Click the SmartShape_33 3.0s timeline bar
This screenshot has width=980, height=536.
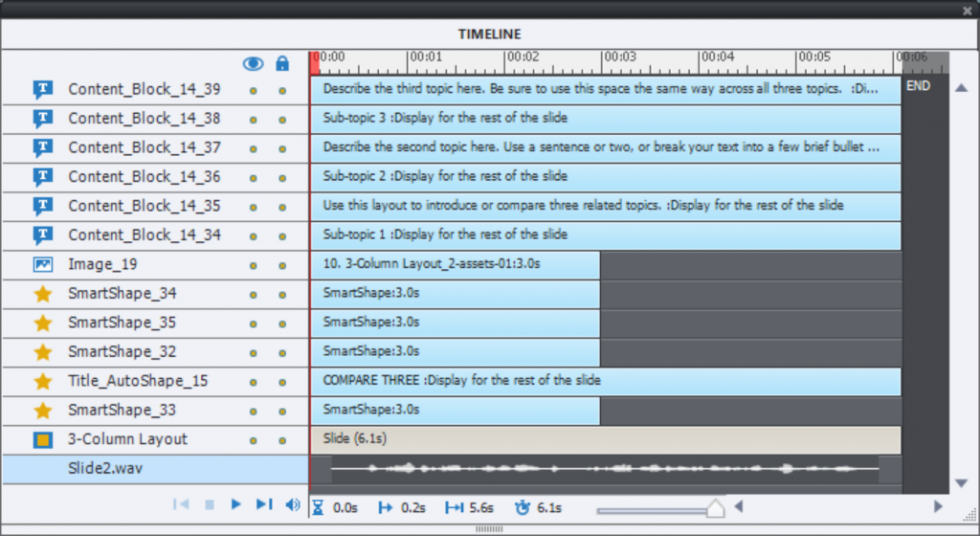pyautogui.click(x=455, y=411)
